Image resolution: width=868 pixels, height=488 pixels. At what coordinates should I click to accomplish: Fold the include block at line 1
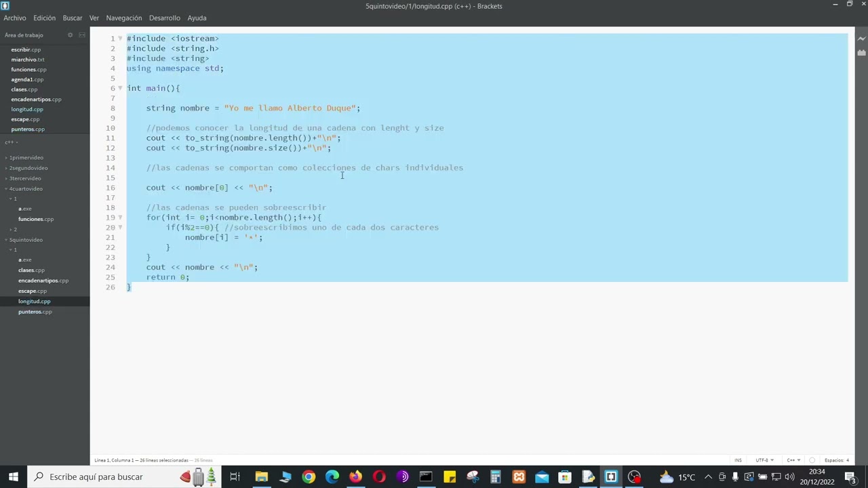coord(120,39)
